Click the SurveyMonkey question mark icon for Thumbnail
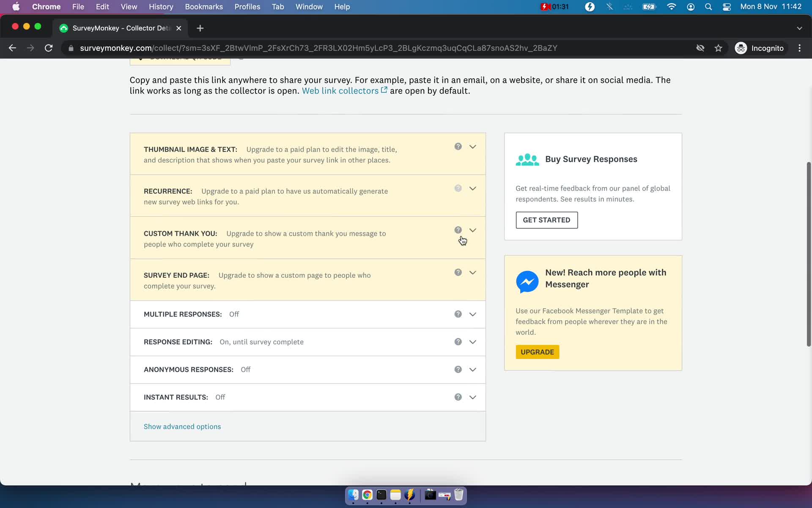Screen dimensions: 812x508 click(458, 146)
